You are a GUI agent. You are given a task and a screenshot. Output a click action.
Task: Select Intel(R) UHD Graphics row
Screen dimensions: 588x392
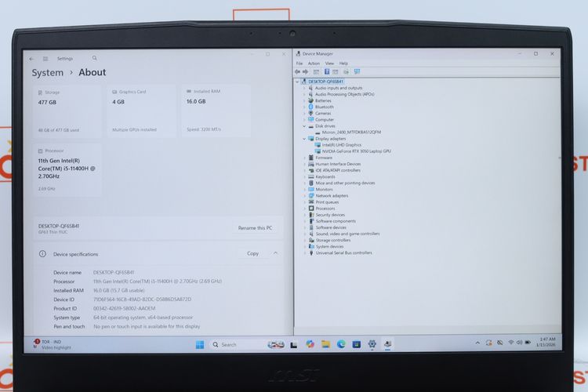coord(342,145)
